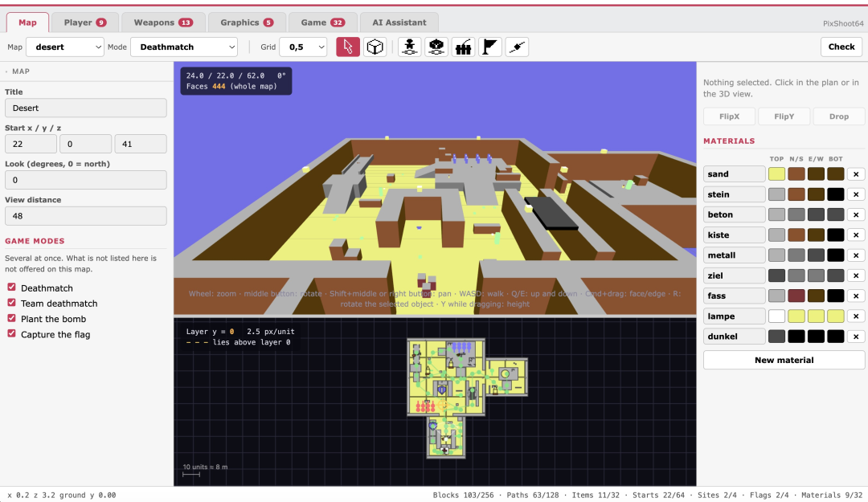868x502 pixels.
Task: Uncheck the Deathmatch game mode
Action: tap(11, 288)
